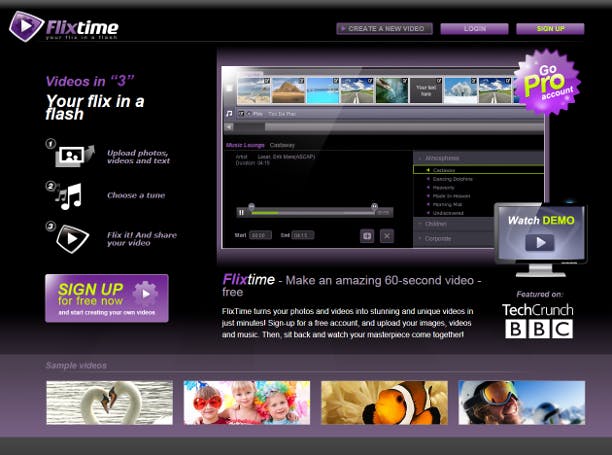The height and width of the screenshot is (455, 612).
Task: Click the 'Choose a tune' label
Action: click(136, 195)
